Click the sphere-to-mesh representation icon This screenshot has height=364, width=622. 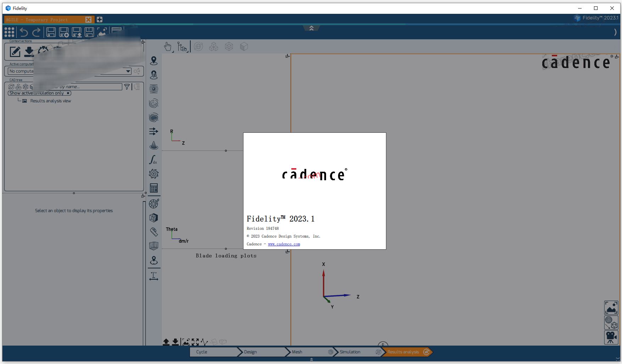pyautogui.click(x=611, y=323)
